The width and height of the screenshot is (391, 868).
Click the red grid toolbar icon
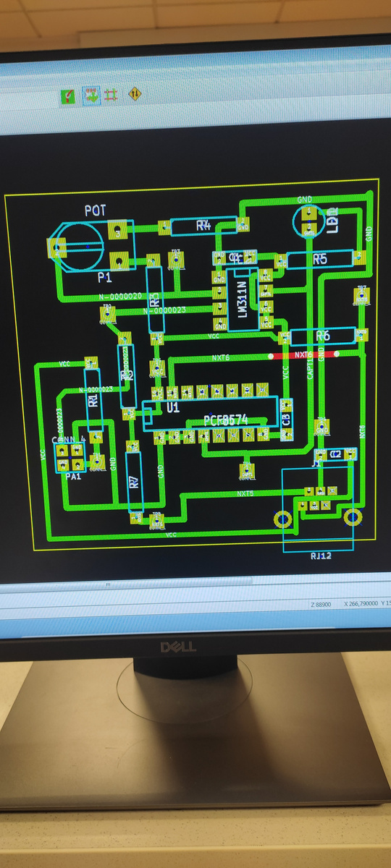[111, 95]
